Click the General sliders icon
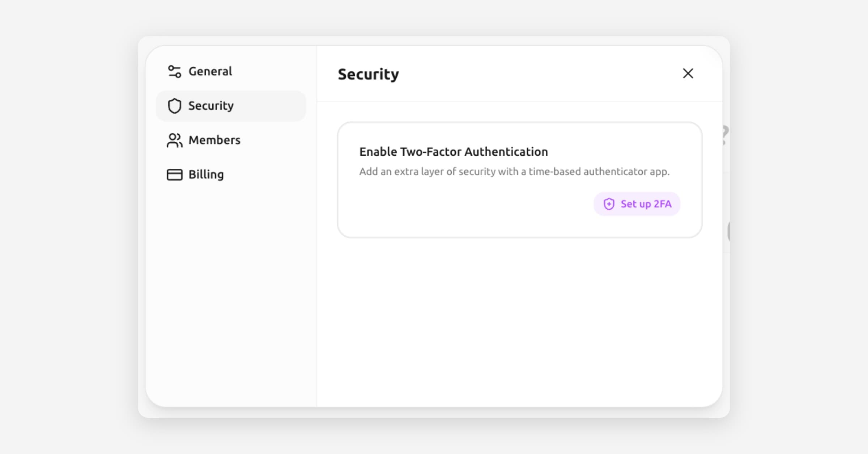Image resolution: width=868 pixels, height=454 pixels. pos(174,71)
